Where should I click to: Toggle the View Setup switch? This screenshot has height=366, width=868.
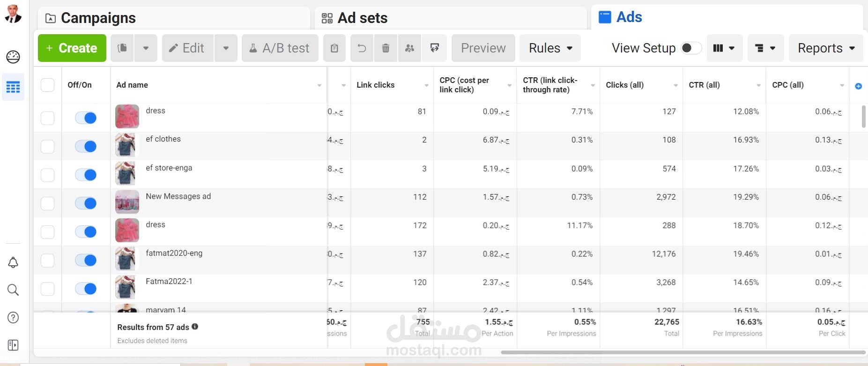coord(691,48)
